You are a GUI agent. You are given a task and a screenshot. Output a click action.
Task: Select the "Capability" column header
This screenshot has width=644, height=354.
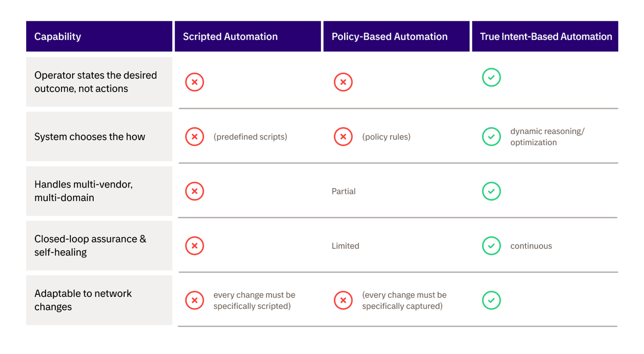(x=58, y=36)
